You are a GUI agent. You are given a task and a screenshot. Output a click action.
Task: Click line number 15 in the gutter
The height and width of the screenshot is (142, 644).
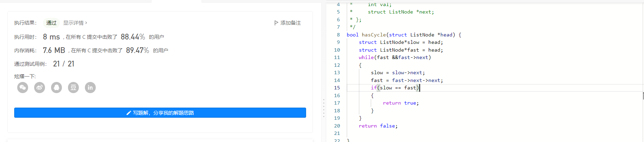coord(337,88)
